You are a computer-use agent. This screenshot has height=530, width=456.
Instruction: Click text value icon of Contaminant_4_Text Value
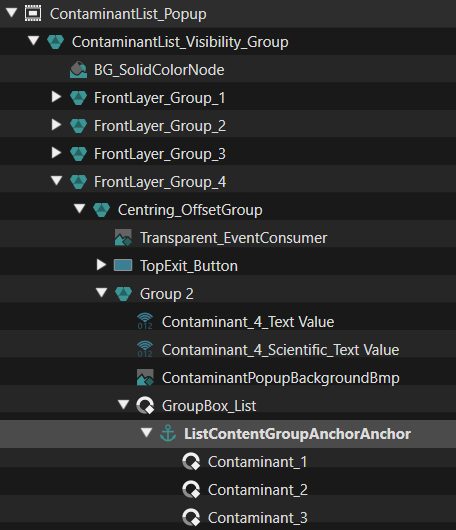click(x=145, y=321)
